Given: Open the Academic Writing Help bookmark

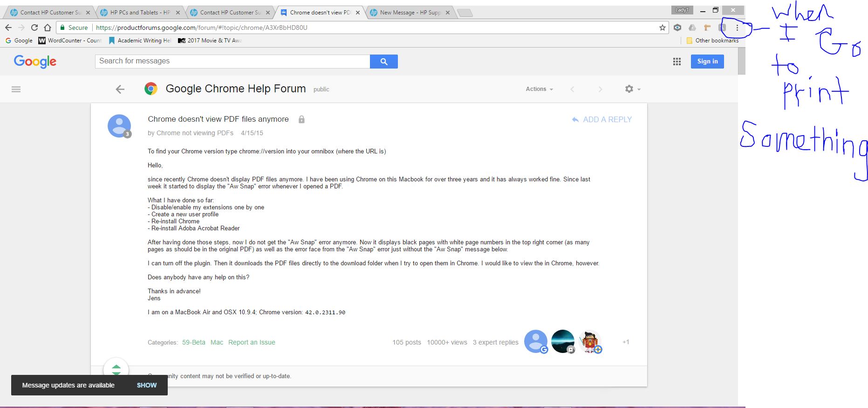Looking at the screenshot, I should pos(140,41).
